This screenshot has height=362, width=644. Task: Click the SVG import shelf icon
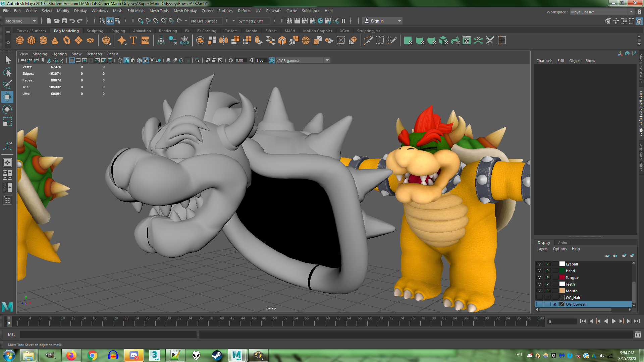click(145, 41)
